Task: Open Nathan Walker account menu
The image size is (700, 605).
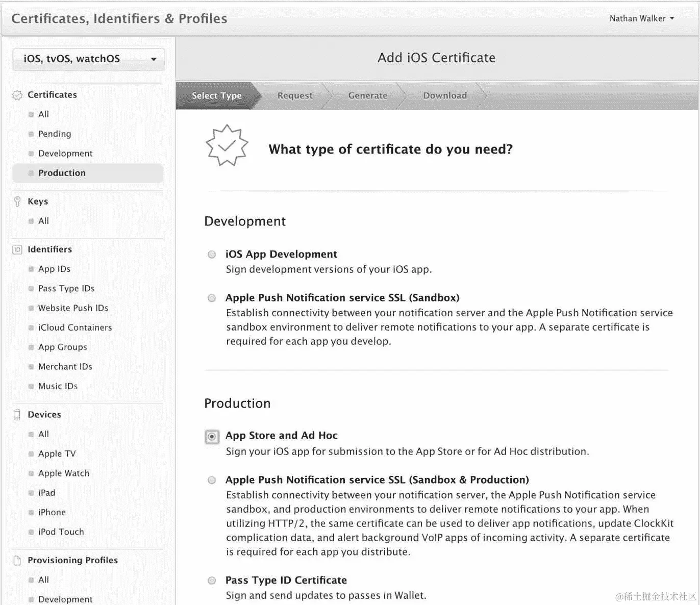Action: 642,18
